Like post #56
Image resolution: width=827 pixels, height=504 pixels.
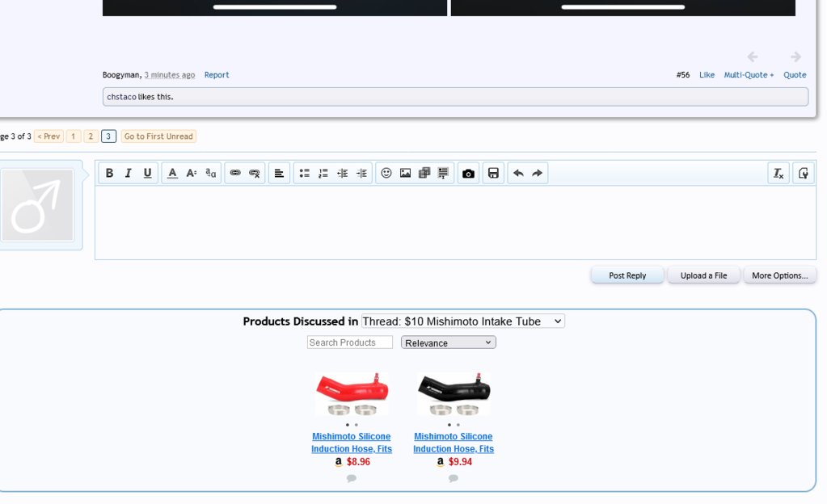707,75
